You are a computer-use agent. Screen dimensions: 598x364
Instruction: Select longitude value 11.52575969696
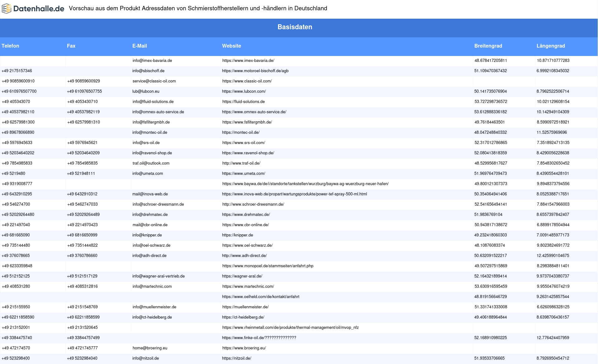(552, 133)
